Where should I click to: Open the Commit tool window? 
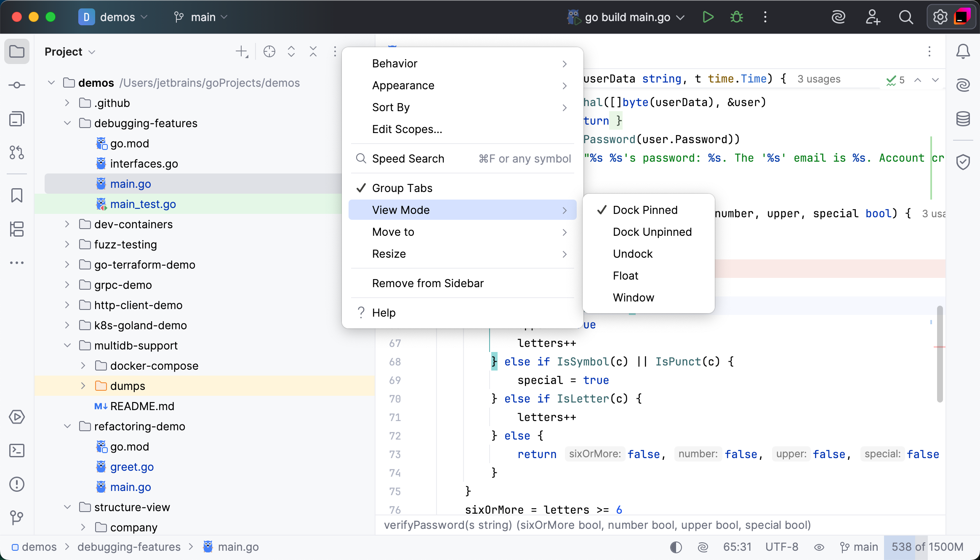pos(17,85)
